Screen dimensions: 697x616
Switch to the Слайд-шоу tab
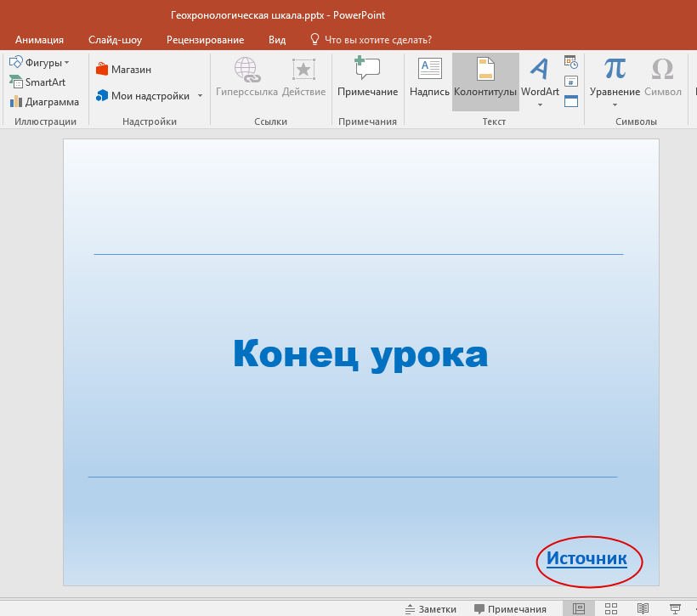[x=115, y=40]
